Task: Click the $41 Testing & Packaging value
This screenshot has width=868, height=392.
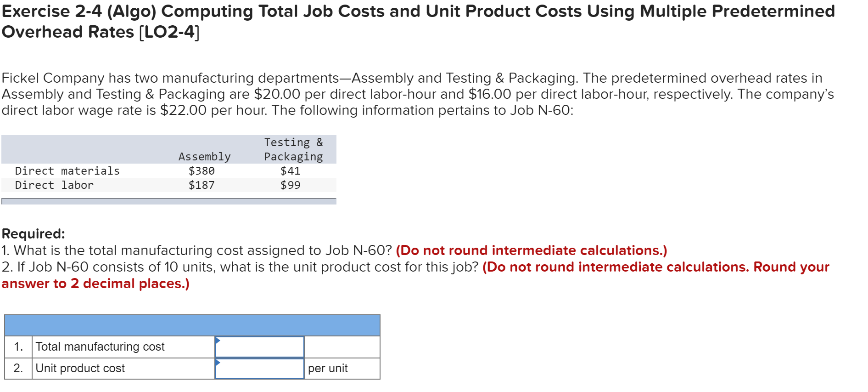Action: coord(290,170)
